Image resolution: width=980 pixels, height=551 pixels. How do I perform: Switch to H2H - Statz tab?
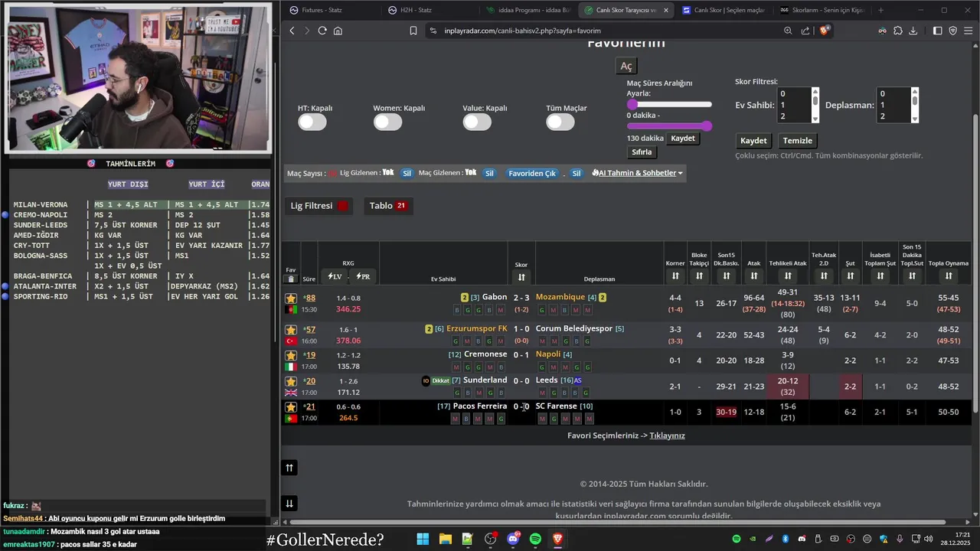[429, 10]
